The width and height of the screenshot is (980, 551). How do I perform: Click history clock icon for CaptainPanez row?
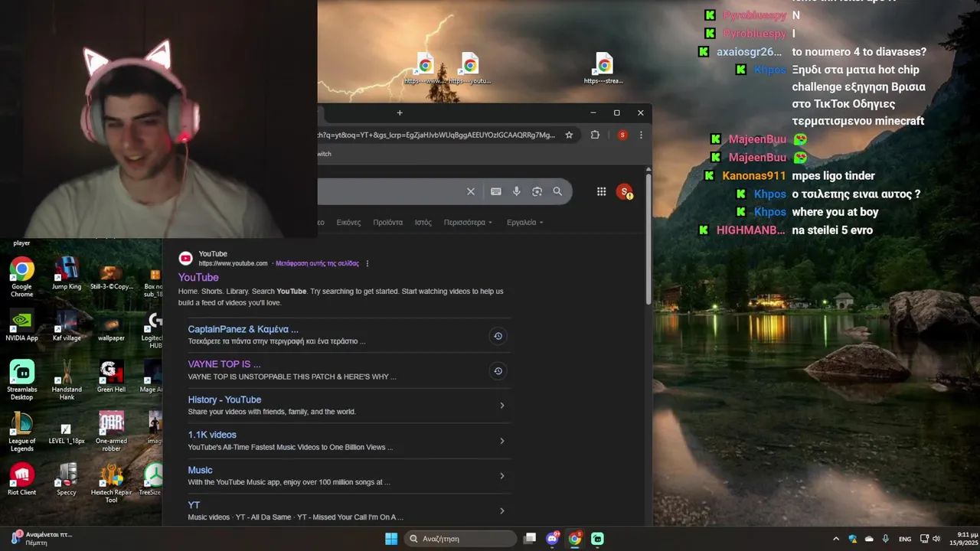tap(498, 336)
